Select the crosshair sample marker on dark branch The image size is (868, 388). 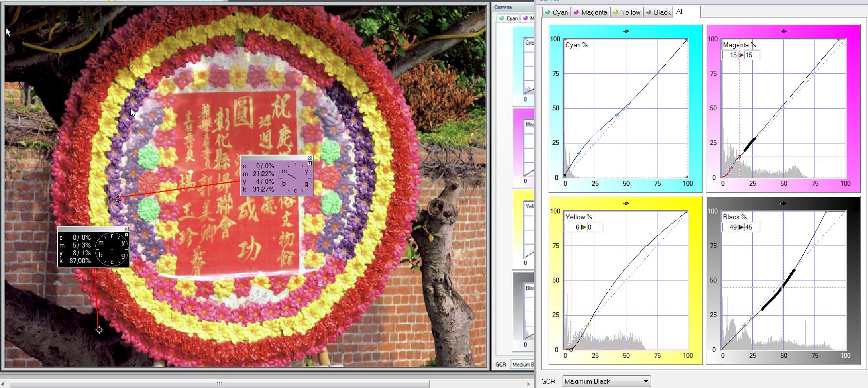tap(99, 330)
